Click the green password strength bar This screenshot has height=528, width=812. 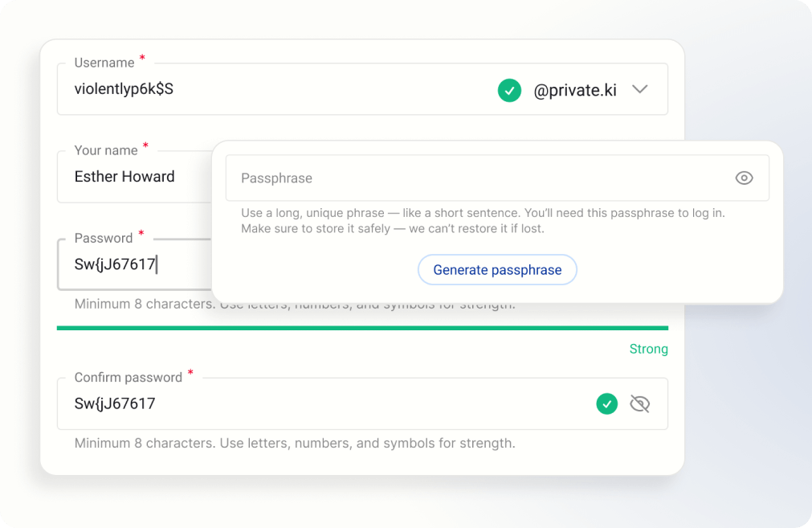tap(362, 328)
